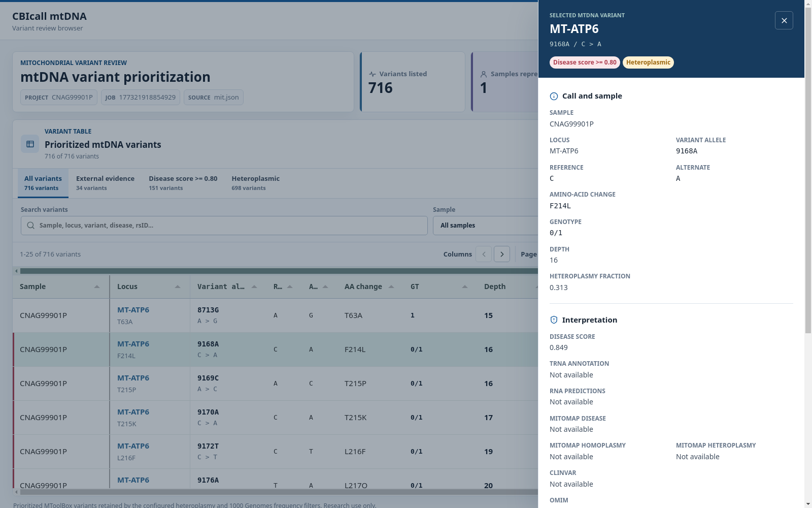
Task: Switch to External evidence tab
Action: point(105,183)
